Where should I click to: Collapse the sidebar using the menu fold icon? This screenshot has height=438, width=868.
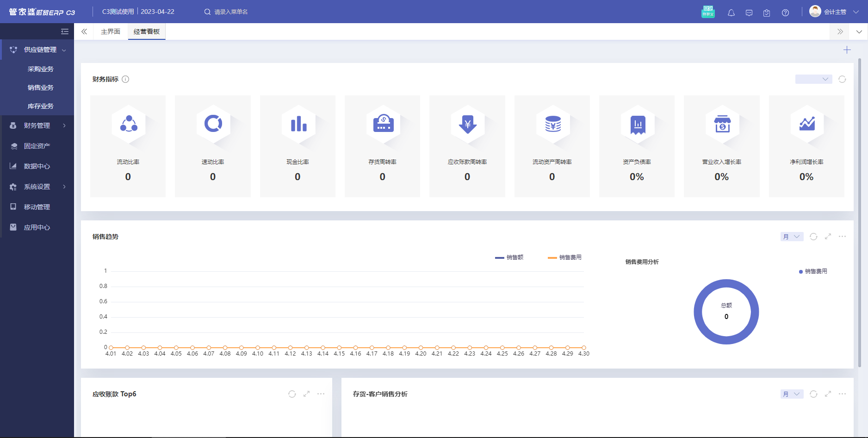[65, 31]
